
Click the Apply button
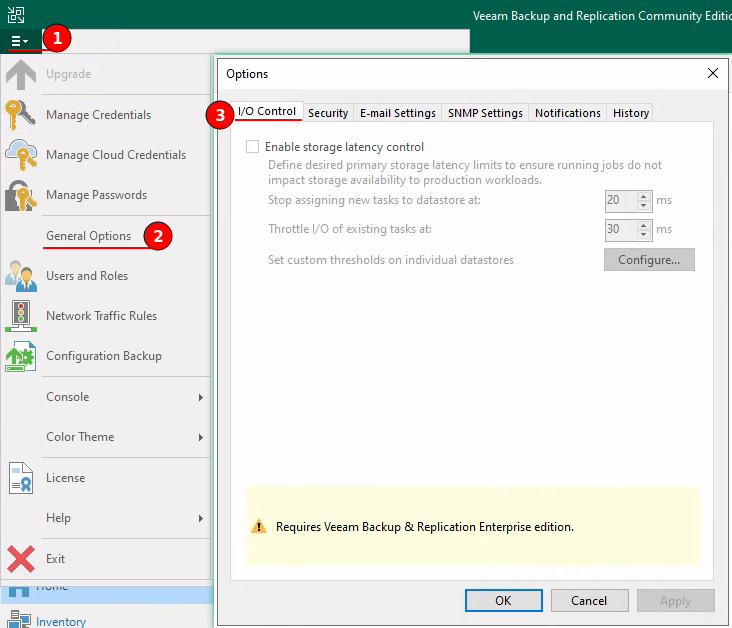676,600
